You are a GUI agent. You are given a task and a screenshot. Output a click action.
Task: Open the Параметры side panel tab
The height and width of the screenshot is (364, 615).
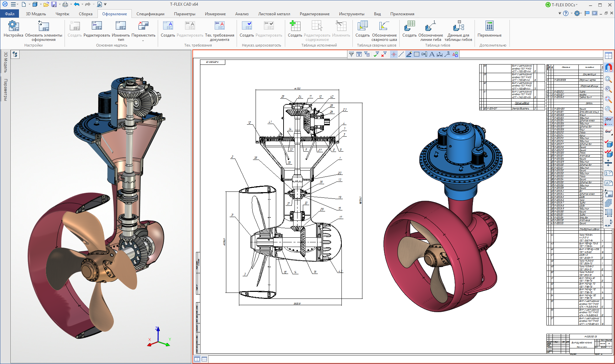[6, 90]
